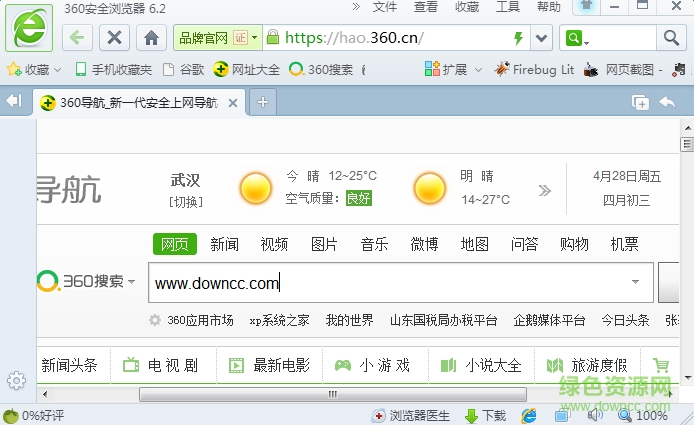694x425 pixels.
Task: Toggle the speaker mute icon in status bar
Action: pos(594,415)
